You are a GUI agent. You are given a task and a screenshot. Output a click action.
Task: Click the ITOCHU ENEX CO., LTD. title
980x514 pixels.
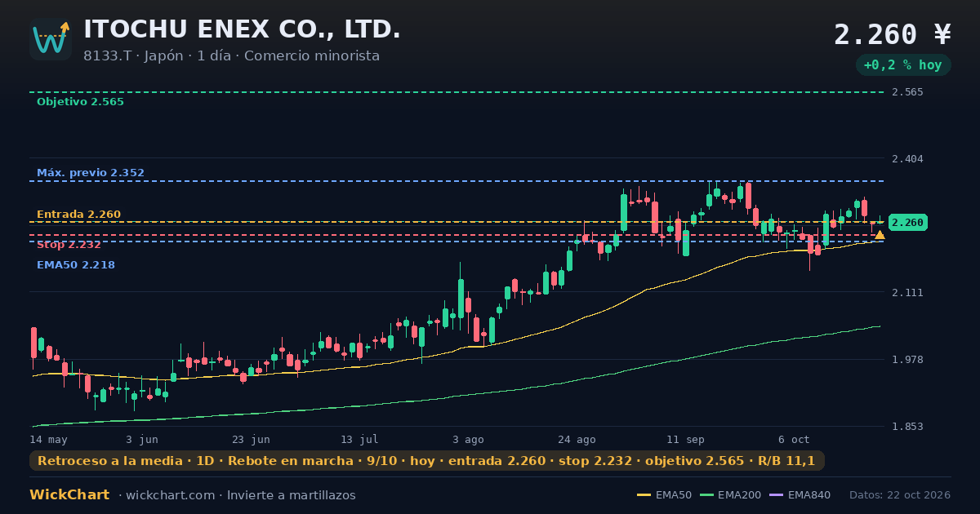pos(243,29)
